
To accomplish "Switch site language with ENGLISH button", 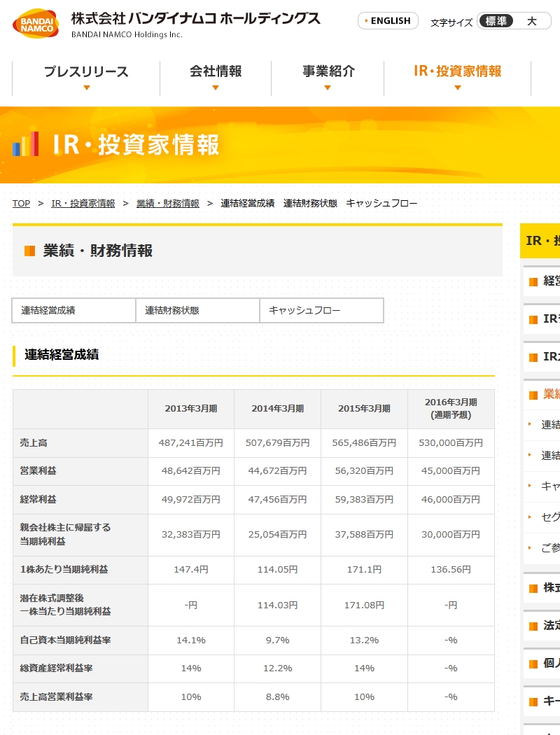I will (x=388, y=21).
